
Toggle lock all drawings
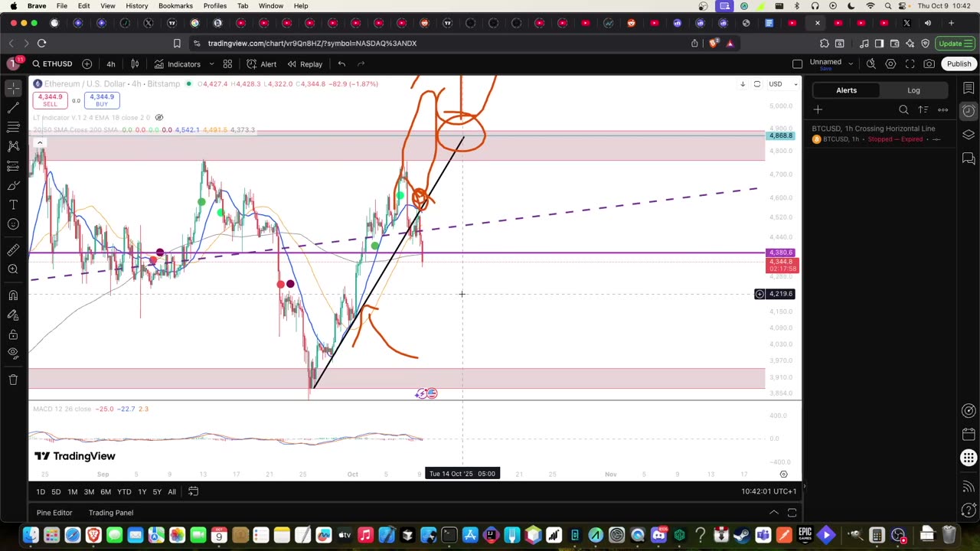[13, 334]
